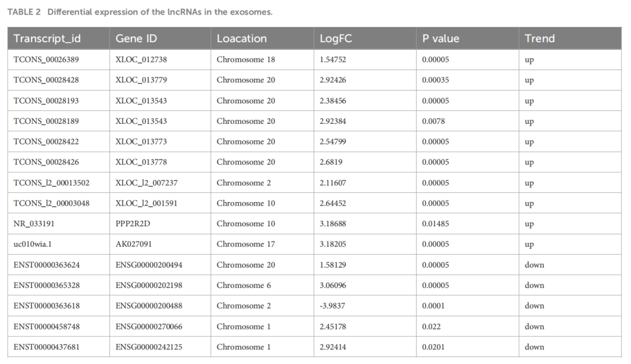Select P value "0.00035"
Image resolution: width=631 pixels, height=364 pixels.
pyautogui.click(x=435, y=80)
